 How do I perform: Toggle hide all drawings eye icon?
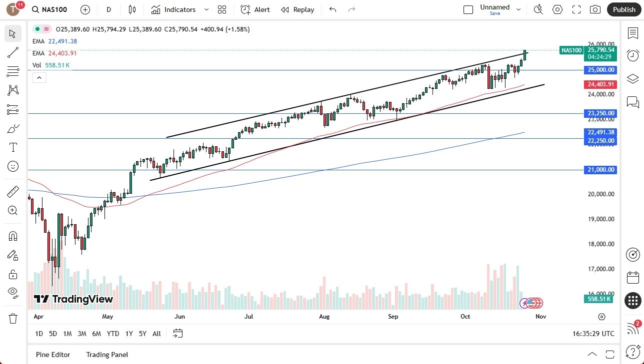(12, 292)
